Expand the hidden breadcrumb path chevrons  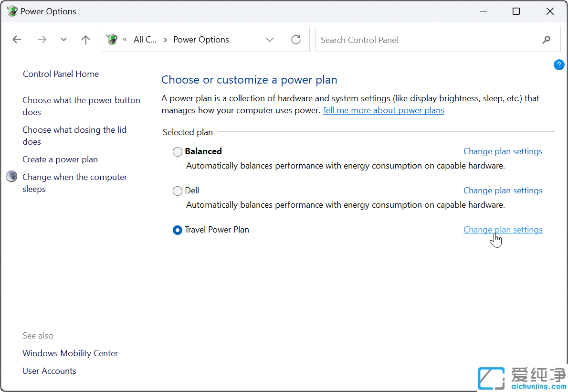[125, 40]
